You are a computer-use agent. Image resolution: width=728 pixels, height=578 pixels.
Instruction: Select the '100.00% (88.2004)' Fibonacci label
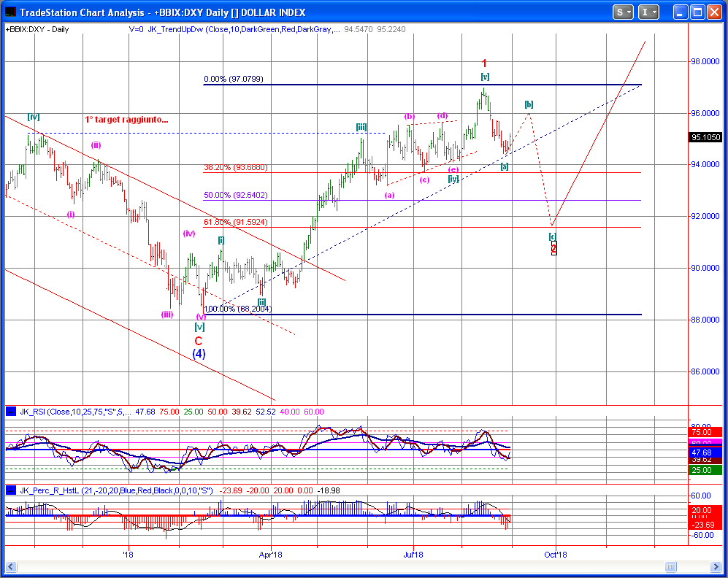tap(238, 309)
